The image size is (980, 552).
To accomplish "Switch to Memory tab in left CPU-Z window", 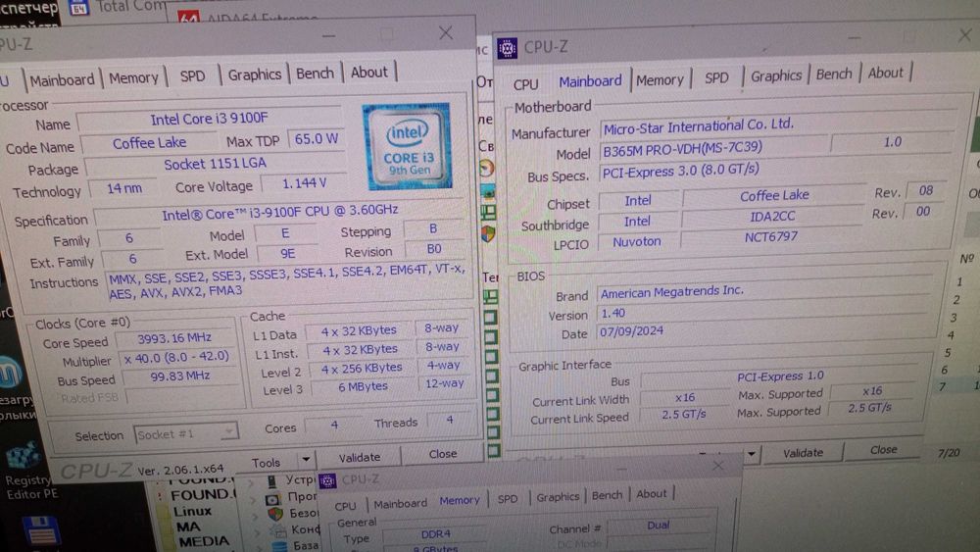I will (x=133, y=78).
